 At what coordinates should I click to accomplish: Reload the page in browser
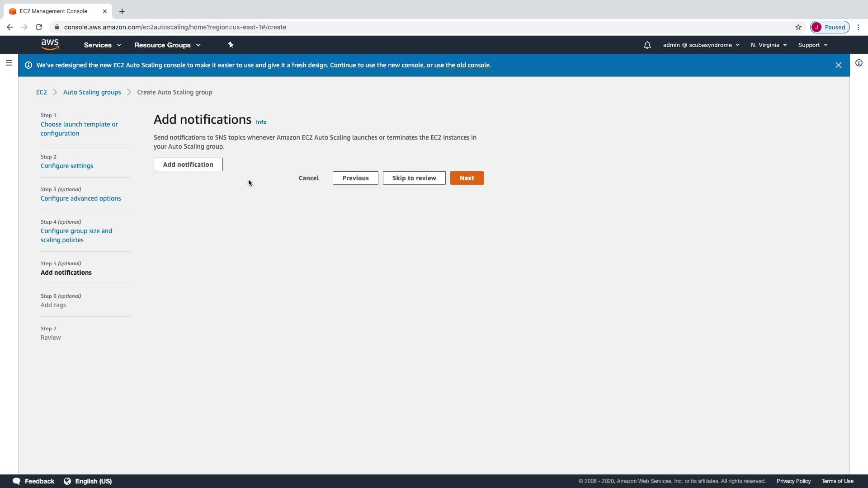(39, 27)
